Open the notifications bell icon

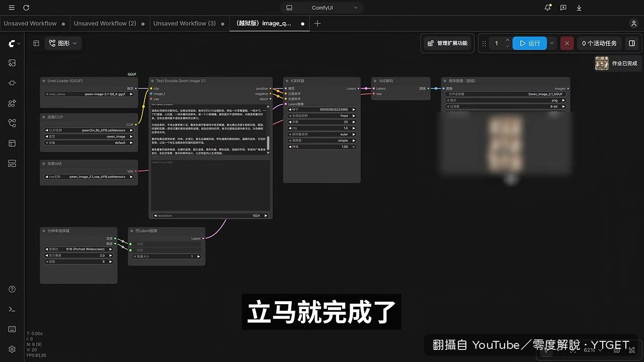(x=548, y=8)
